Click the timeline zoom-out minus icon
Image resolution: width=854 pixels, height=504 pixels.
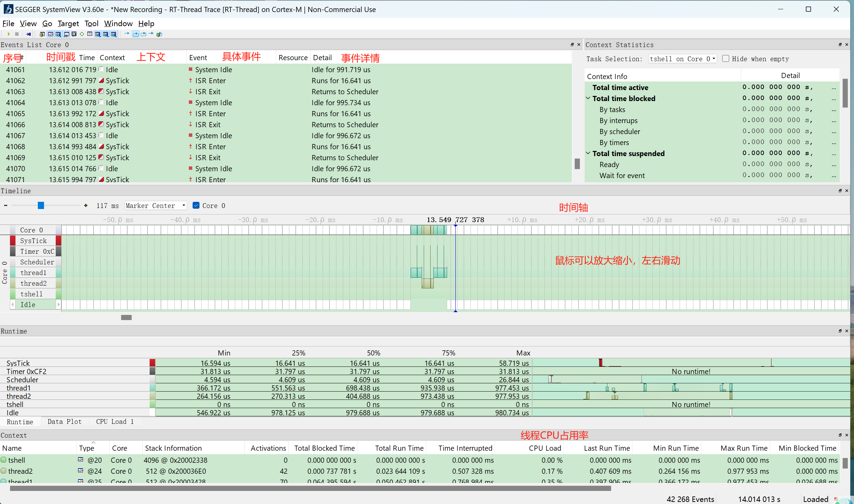point(6,206)
